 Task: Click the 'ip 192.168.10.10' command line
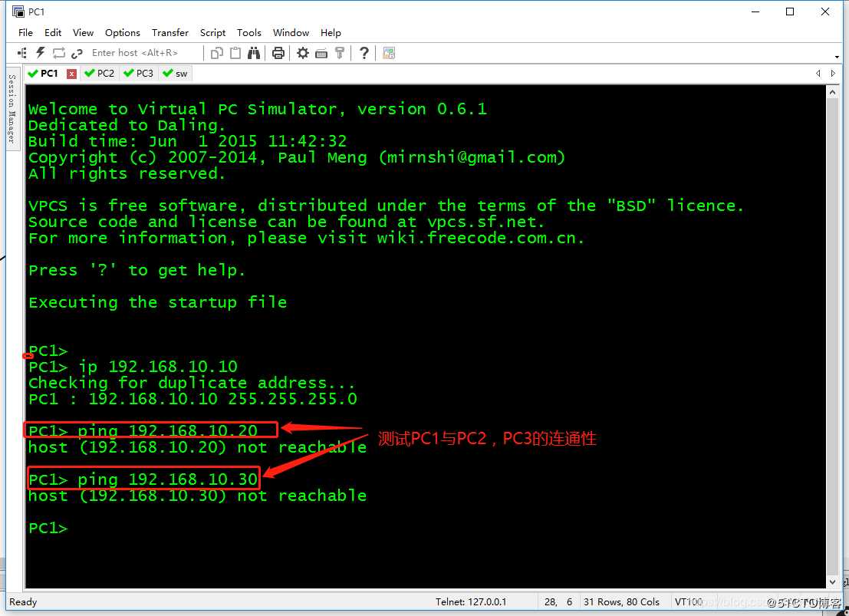(133, 367)
